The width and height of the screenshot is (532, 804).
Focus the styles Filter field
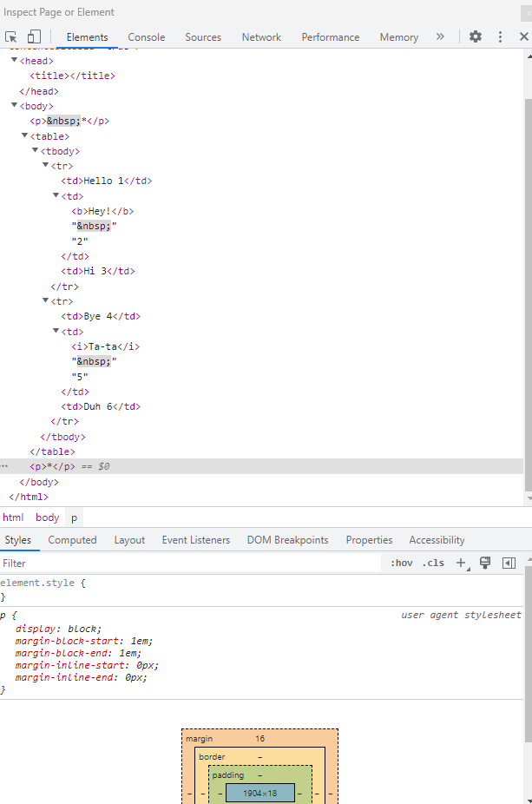click(191, 563)
